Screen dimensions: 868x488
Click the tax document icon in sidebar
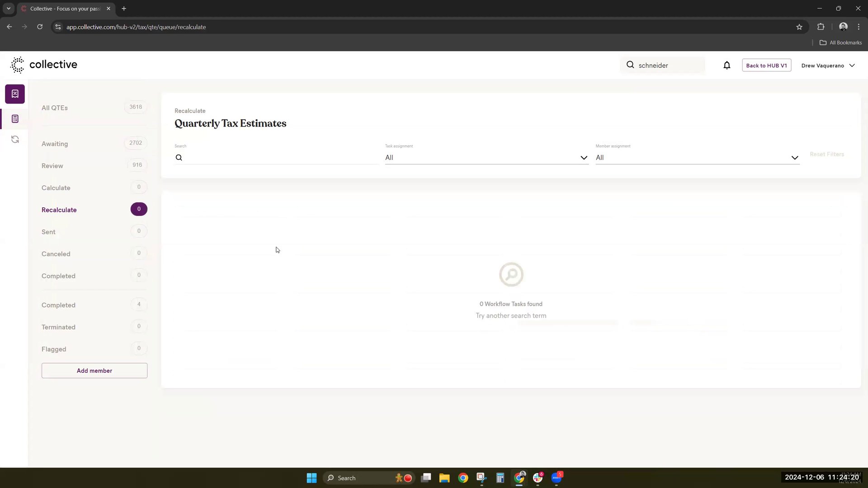(x=15, y=94)
